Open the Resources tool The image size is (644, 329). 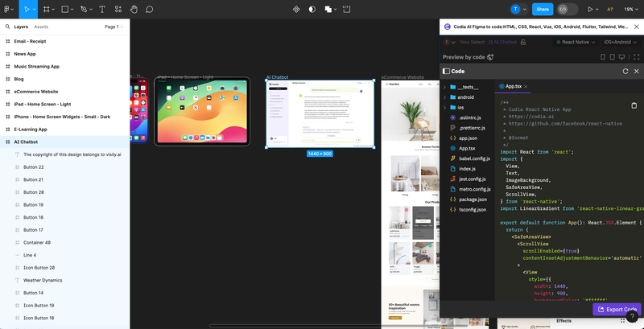(x=118, y=9)
